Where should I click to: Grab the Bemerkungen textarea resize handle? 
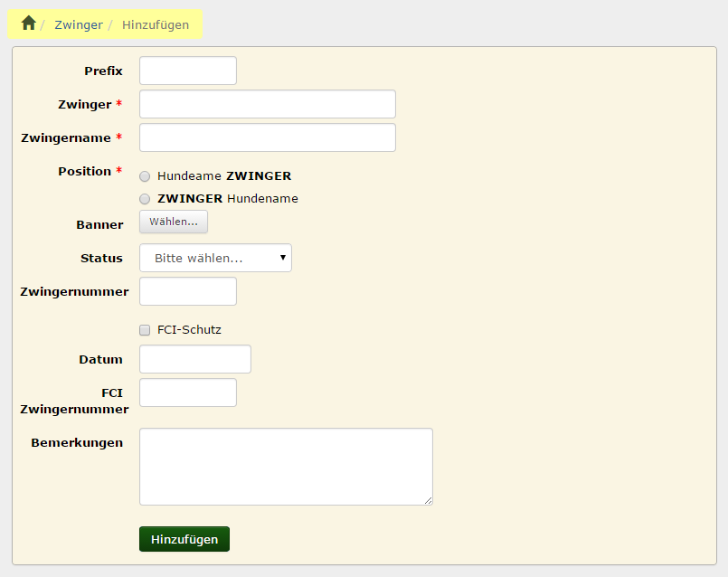coord(428,500)
